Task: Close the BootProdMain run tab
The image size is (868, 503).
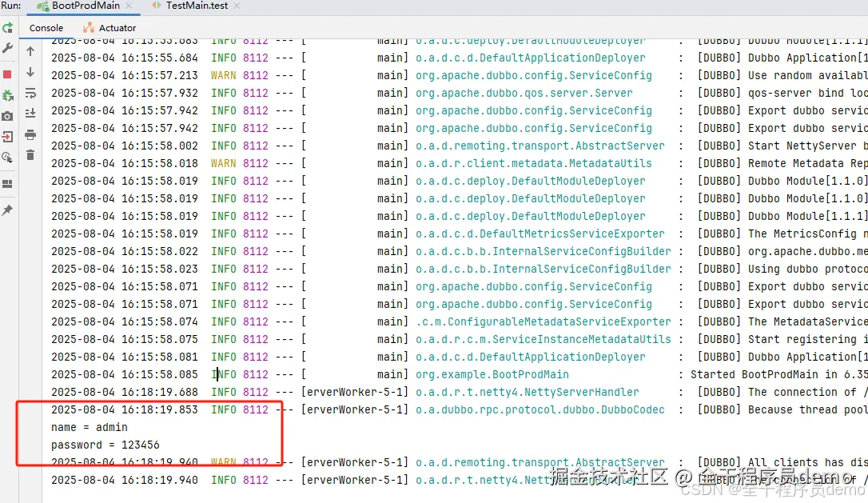Action: point(129,6)
